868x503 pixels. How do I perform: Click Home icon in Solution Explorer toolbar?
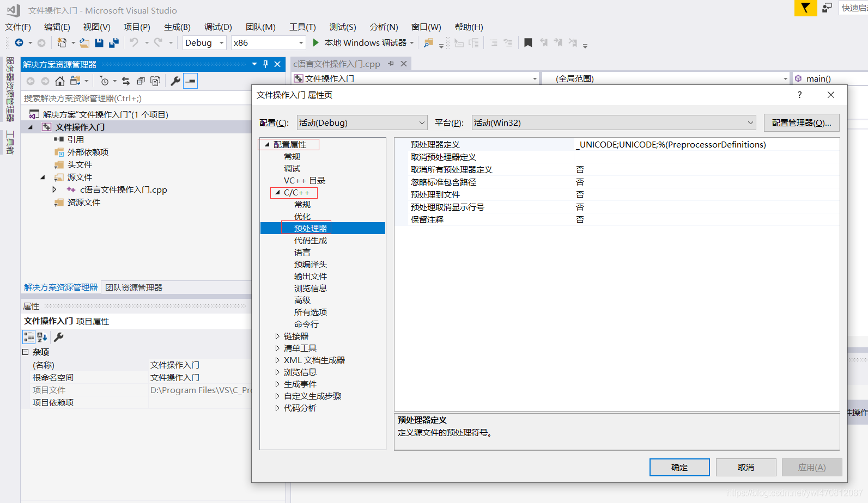click(x=60, y=81)
